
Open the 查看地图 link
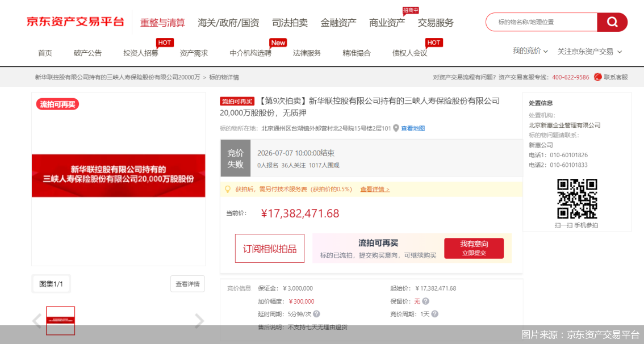tap(413, 128)
